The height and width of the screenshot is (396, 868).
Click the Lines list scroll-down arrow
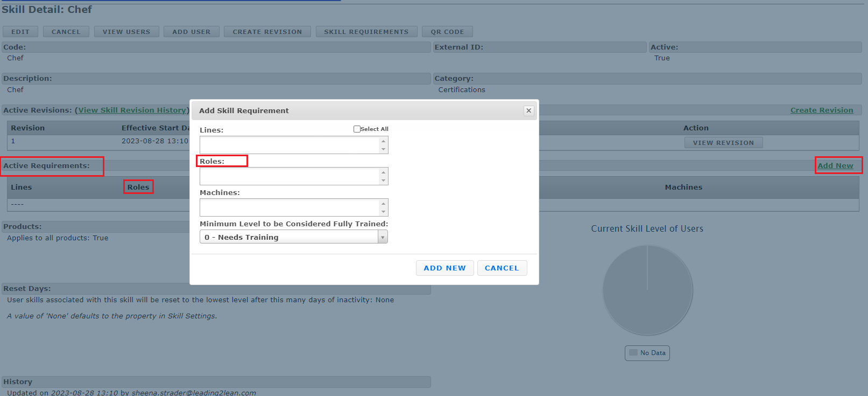tap(383, 149)
